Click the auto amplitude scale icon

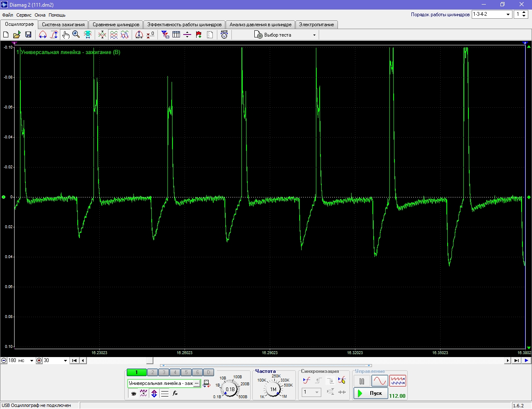tap(139, 34)
